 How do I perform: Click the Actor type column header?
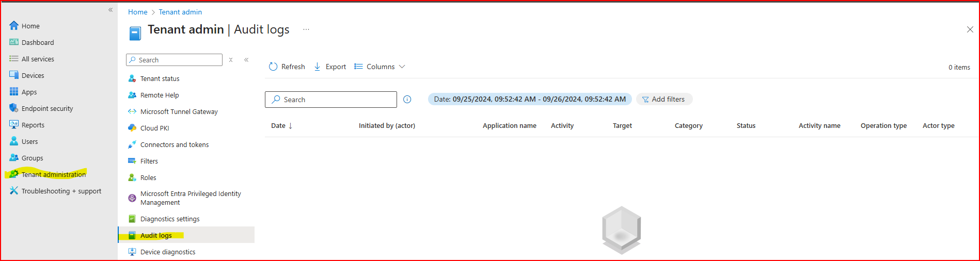point(938,125)
